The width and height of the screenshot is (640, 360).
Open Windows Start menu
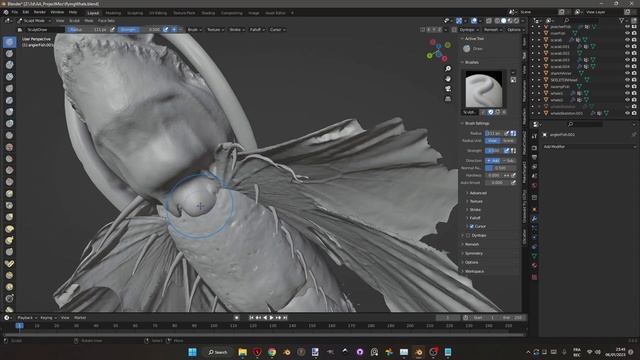point(192,352)
